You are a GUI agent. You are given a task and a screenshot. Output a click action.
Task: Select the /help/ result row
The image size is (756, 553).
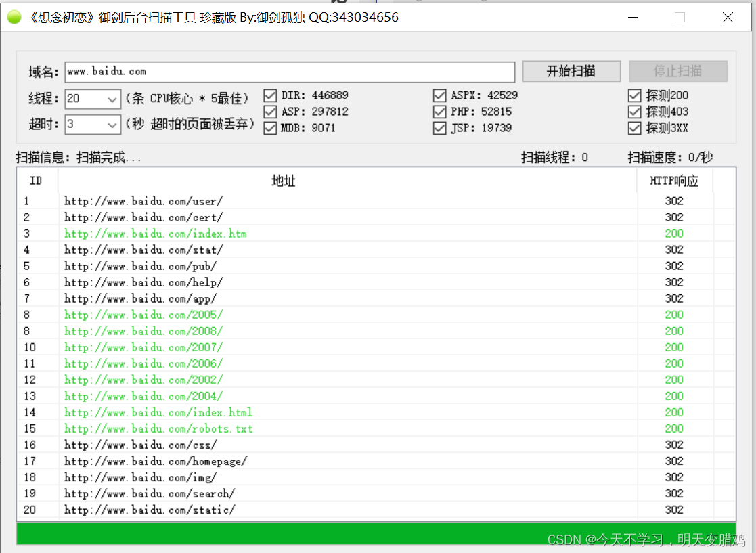coord(376,282)
